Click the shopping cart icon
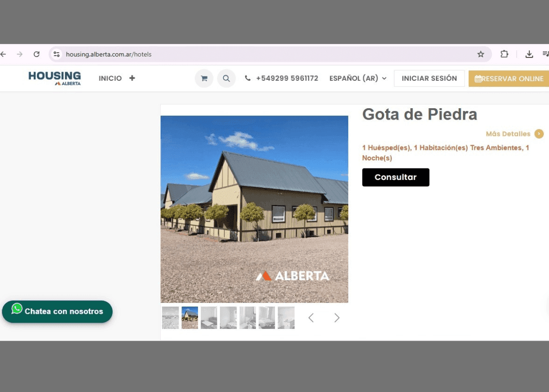Screen dimensions: 549x392 [204, 78]
